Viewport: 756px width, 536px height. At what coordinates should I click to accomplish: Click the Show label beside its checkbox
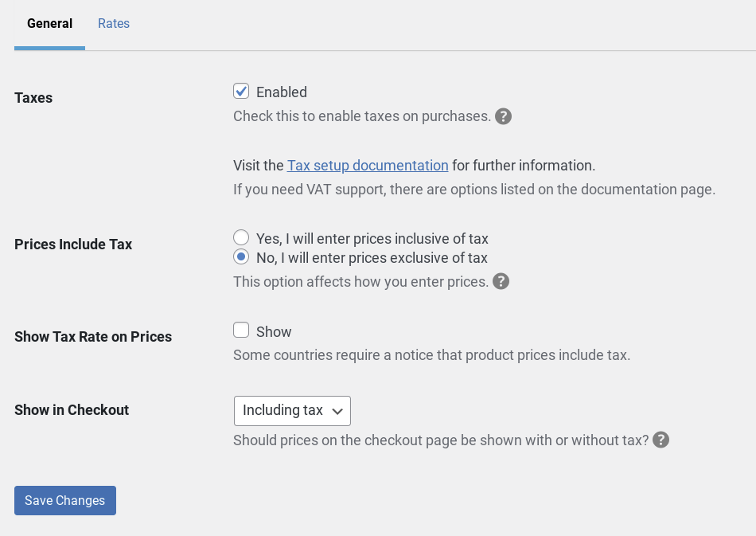tap(274, 331)
